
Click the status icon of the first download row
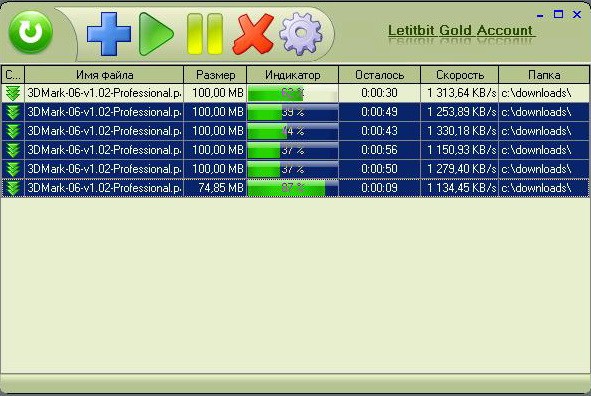pyautogui.click(x=13, y=93)
